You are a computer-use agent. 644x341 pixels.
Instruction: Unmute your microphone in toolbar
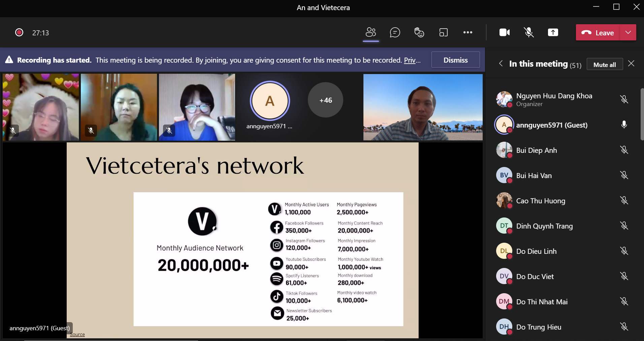pyautogui.click(x=529, y=33)
